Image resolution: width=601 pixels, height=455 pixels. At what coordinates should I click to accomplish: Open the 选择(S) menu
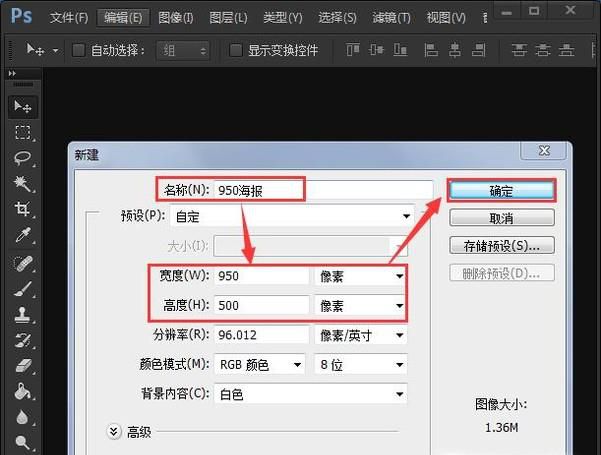[x=337, y=18]
